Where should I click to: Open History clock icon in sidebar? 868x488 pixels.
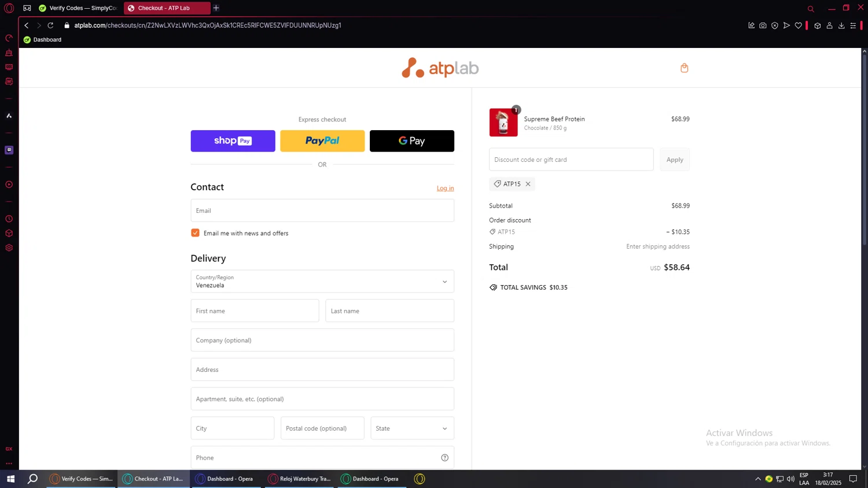[x=9, y=219]
